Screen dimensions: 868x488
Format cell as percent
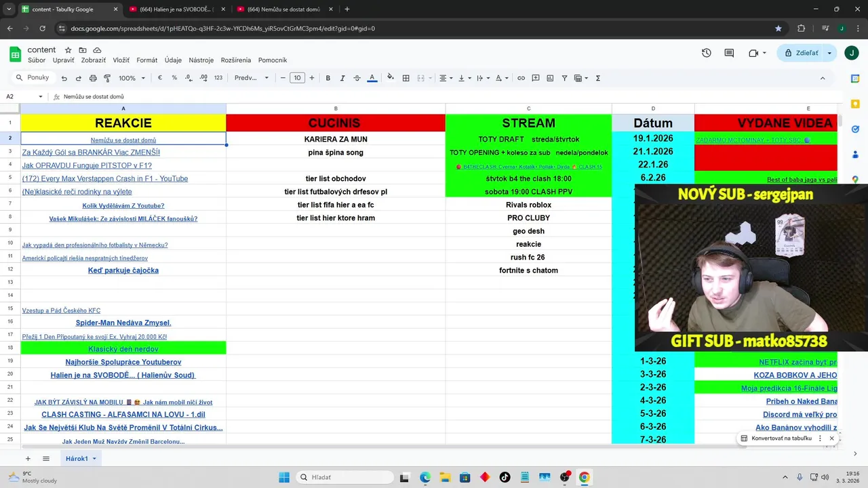coord(174,78)
